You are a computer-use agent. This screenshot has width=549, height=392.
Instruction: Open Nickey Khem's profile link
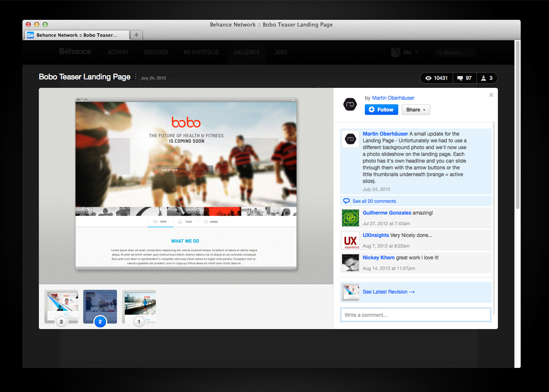point(378,258)
